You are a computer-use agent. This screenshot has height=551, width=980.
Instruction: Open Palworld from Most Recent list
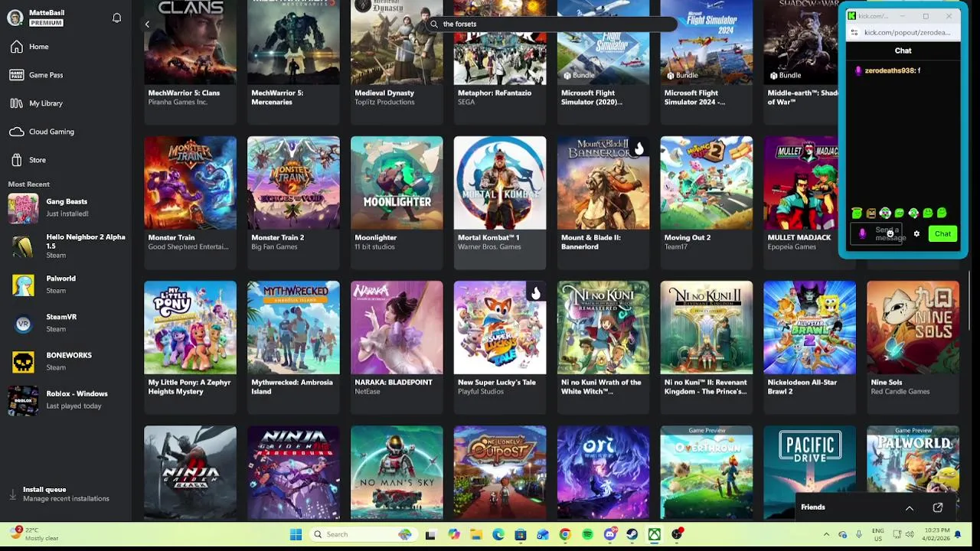(67, 284)
